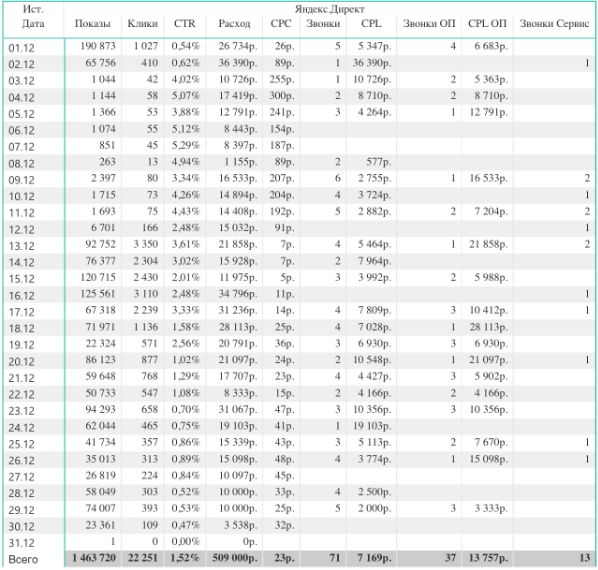This screenshot has height=570, width=598.
Task: Click the Клики column header
Action: point(142,24)
